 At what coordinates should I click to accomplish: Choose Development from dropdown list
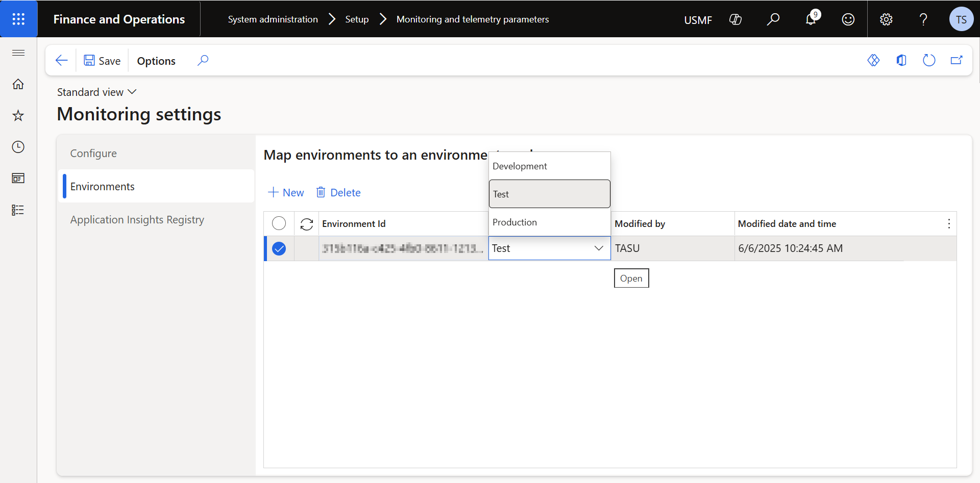point(550,166)
